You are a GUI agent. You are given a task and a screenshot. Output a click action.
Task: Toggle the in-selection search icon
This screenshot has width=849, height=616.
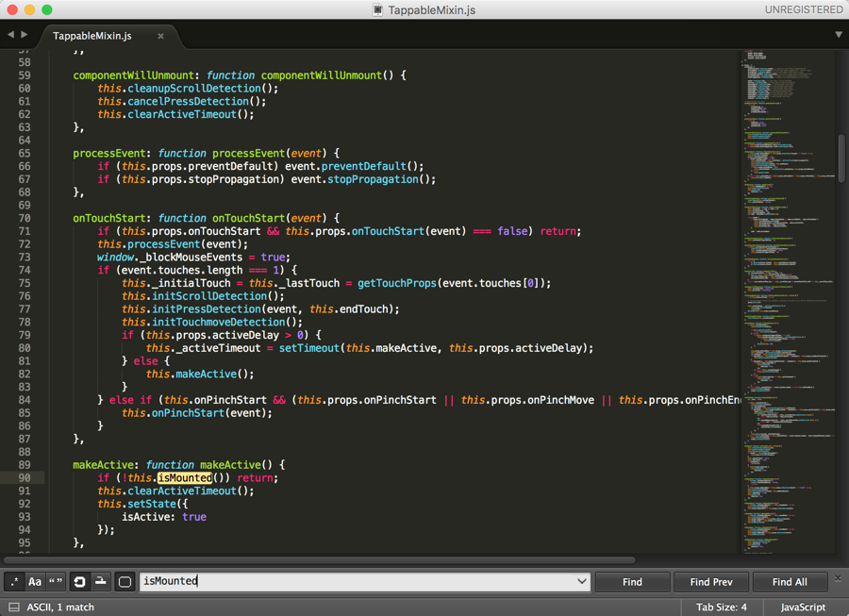[x=100, y=582]
